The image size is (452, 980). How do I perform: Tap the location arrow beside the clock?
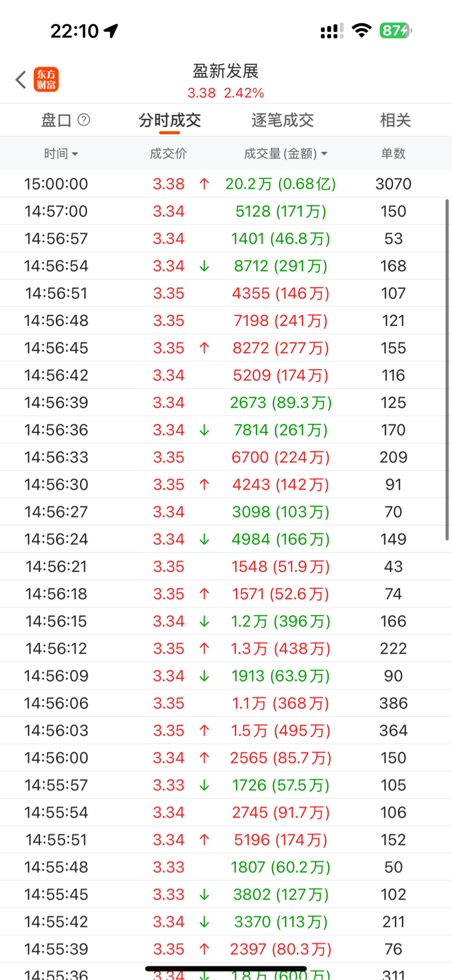click(x=111, y=31)
